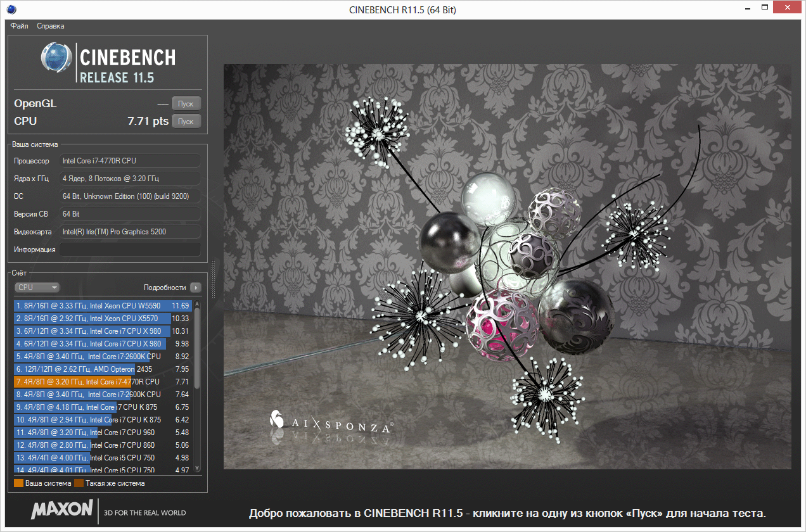This screenshot has height=532, width=806.
Task: Click the Ядра x ГГц value field
Action: pyautogui.click(x=130, y=179)
